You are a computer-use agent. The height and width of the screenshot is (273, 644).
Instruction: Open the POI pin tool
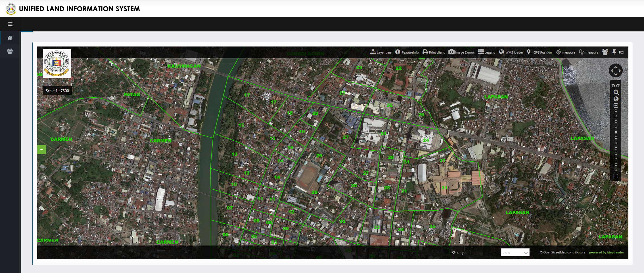pos(618,52)
